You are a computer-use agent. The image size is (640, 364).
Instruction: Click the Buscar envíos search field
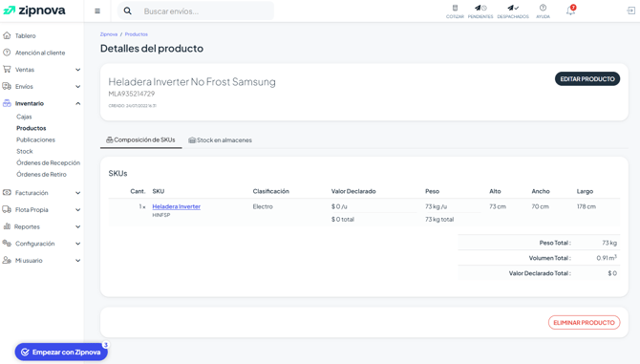coord(206,11)
